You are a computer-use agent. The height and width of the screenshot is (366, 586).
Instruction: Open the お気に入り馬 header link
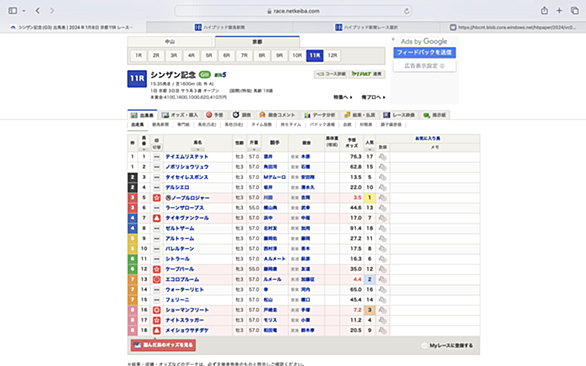tap(428, 138)
